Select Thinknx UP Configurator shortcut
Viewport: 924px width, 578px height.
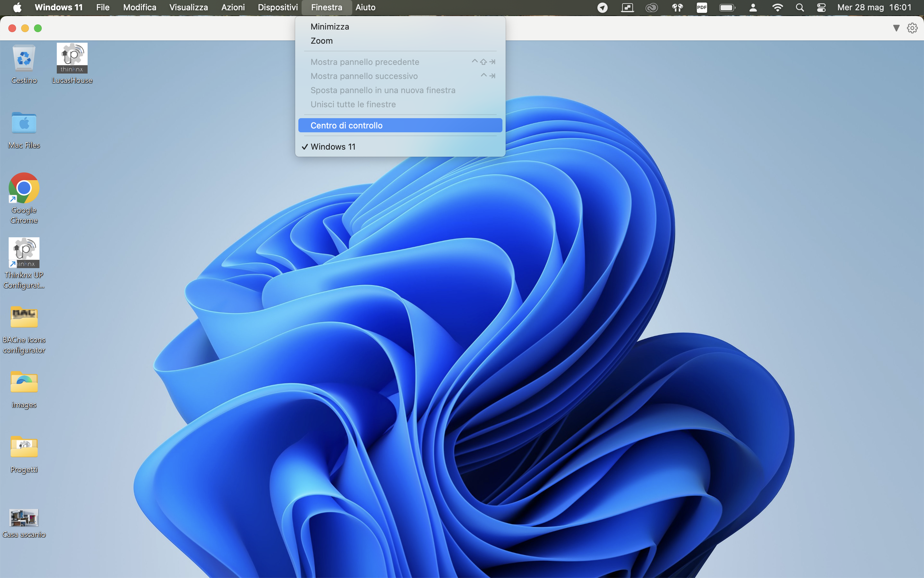click(24, 253)
